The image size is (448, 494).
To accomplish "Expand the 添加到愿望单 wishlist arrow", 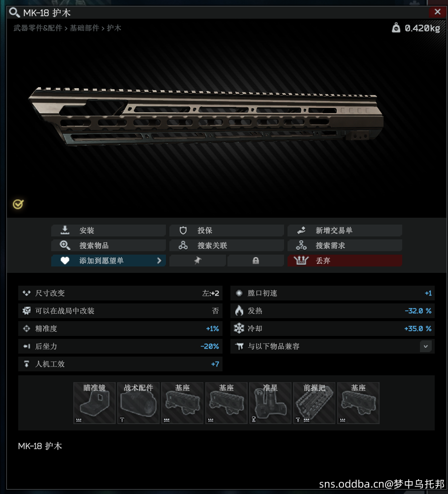I will click(159, 261).
